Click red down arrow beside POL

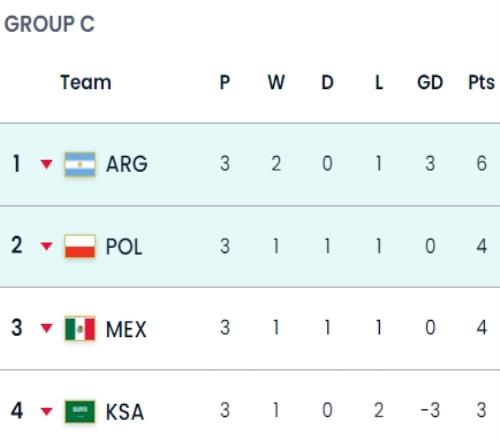click(x=46, y=246)
